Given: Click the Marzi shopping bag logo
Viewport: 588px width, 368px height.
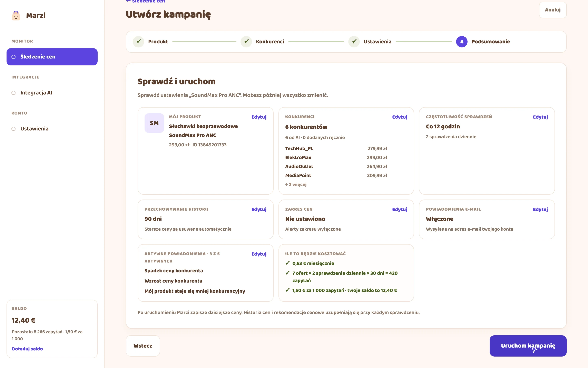Looking at the screenshot, I should click(16, 16).
